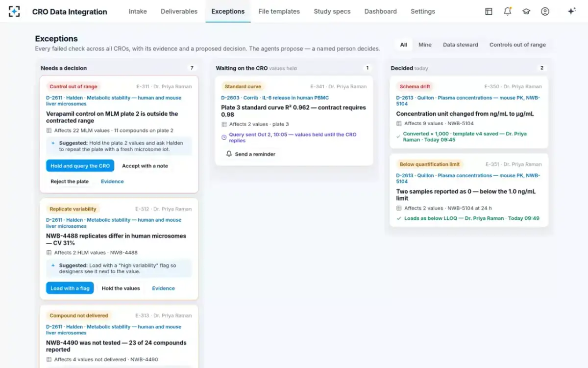Open the Deliverables tab
Viewport: 588px width, 368px height.
point(179,11)
